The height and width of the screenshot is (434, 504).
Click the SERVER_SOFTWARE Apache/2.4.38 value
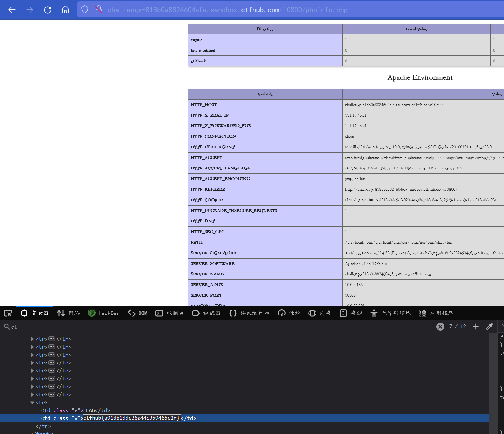point(366,264)
